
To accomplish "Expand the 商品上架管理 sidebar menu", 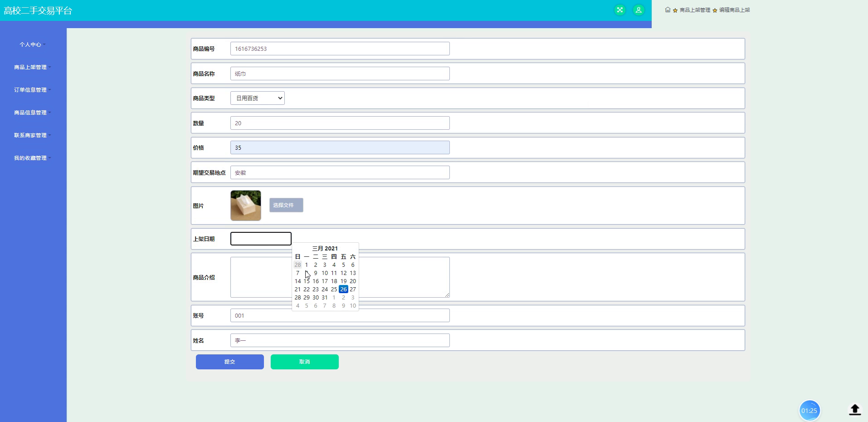I will tap(33, 67).
